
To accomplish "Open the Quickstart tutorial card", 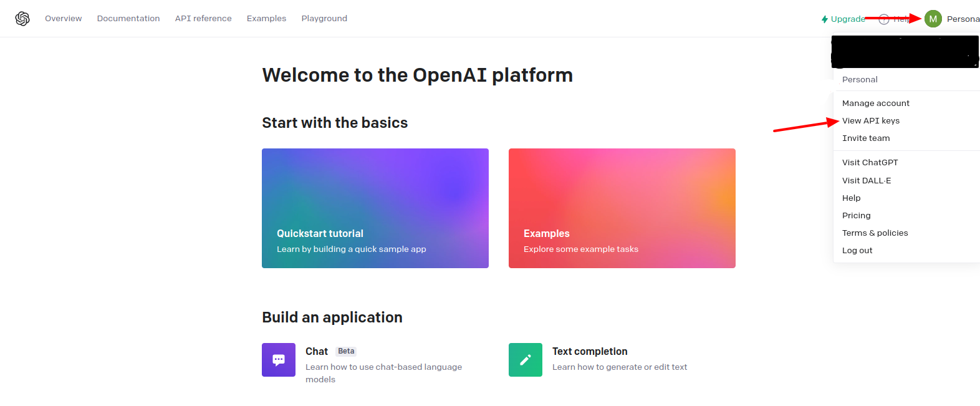I will coord(375,208).
